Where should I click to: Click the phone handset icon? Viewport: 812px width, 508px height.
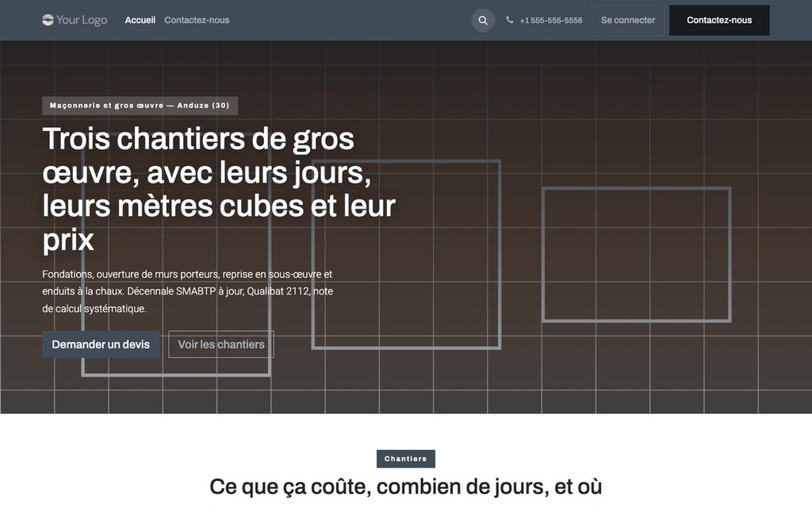pos(510,20)
